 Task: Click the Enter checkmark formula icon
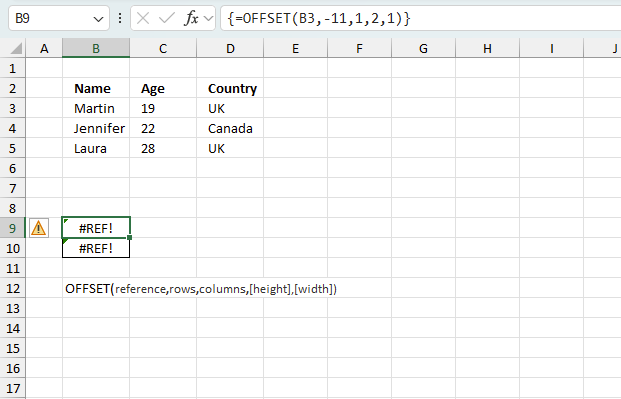167,18
